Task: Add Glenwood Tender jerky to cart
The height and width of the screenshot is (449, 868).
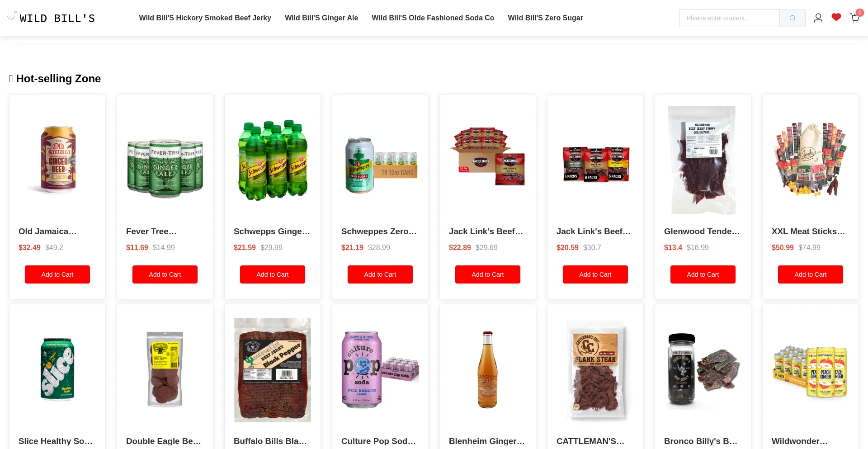Action: click(703, 274)
